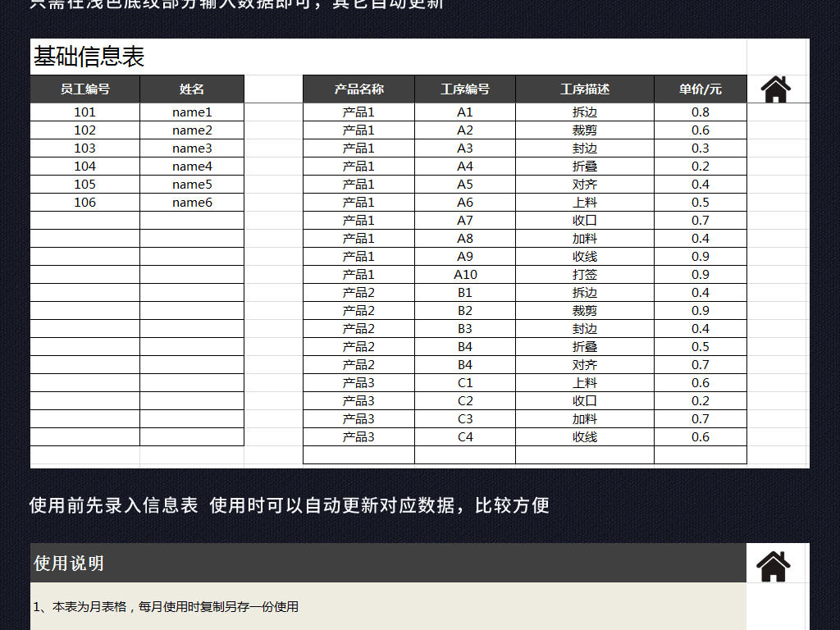Click process code cell C1
This screenshot has width=840, height=630.
(465, 382)
